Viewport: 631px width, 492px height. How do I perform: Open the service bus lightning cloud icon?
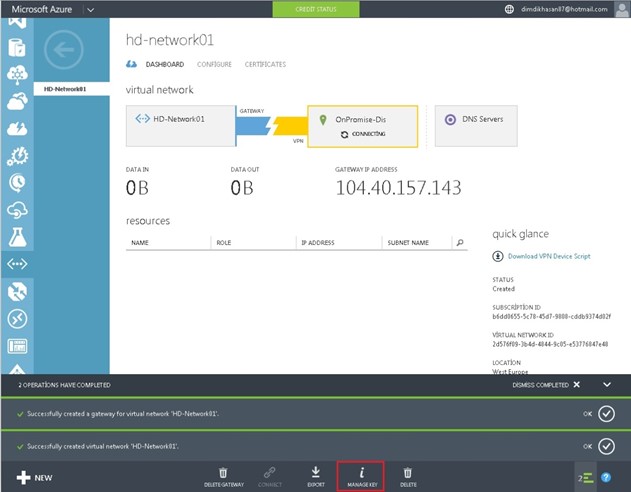17,129
